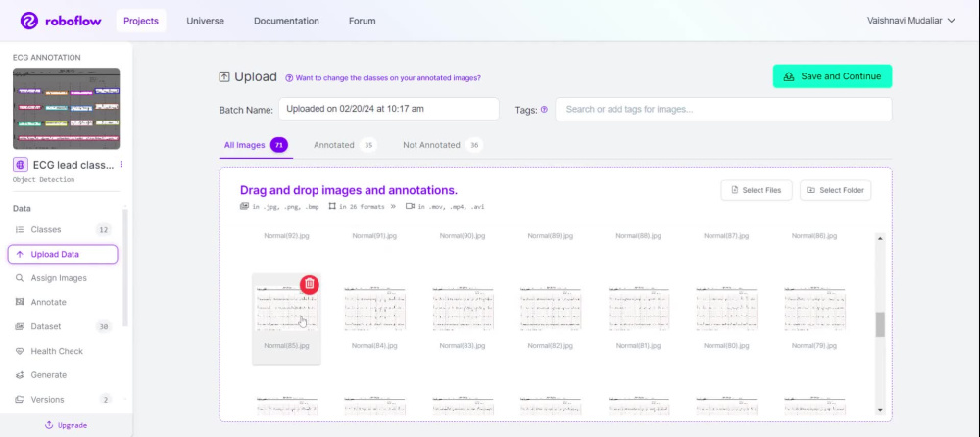
Task: Switch to the Not Annotated tab
Action: (443, 145)
